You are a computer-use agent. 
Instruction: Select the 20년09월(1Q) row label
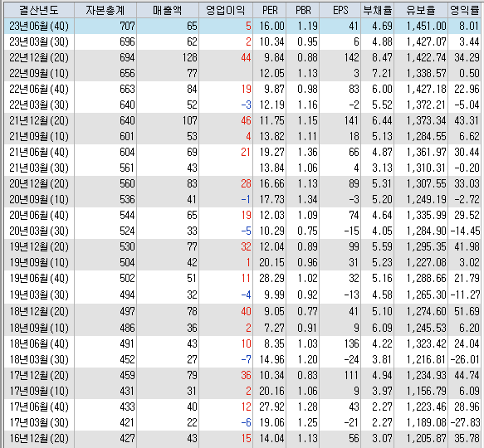pyautogui.click(x=39, y=199)
